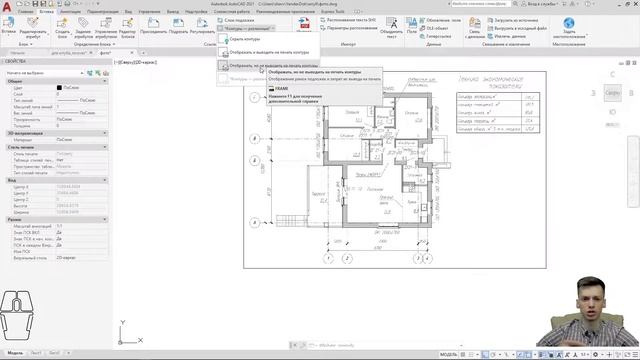Screen dimensions: 640x360
Task: Open Главная ribbon tab
Action: click(x=26, y=12)
